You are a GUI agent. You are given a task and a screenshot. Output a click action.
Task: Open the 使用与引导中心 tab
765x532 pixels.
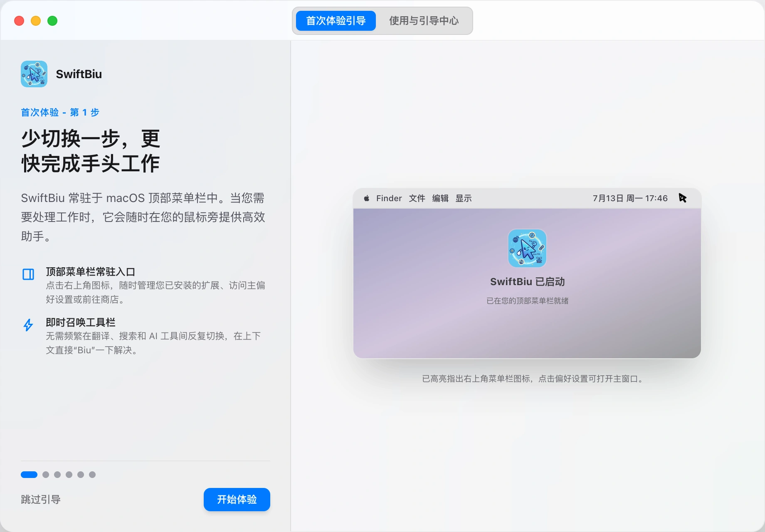[x=424, y=21]
